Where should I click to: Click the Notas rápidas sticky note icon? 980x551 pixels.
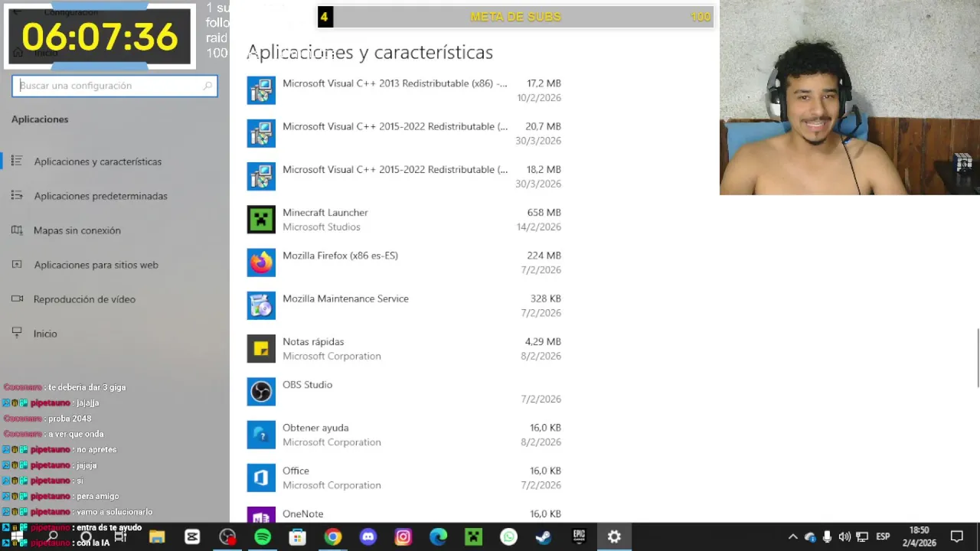point(261,349)
